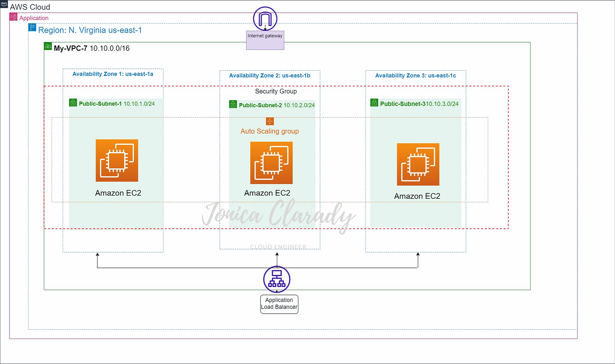Select the Region: N. Virginia us-east-1 text
The width and height of the screenshot is (615, 364).
pyautogui.click(x=89, y=30)
